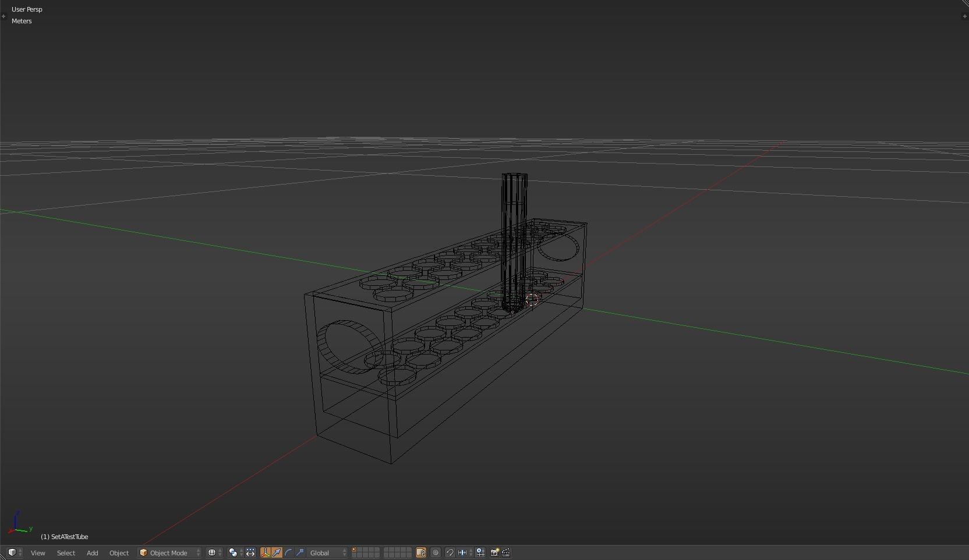The height and width of the screenshot is (560, 969).
Task: Click the Meters unit label
Action: tap(22, 21)
